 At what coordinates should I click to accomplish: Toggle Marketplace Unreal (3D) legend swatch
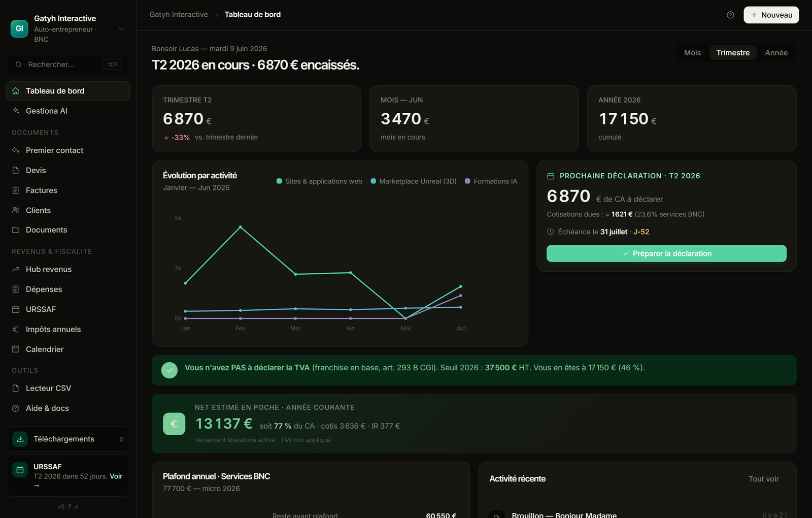374,181
